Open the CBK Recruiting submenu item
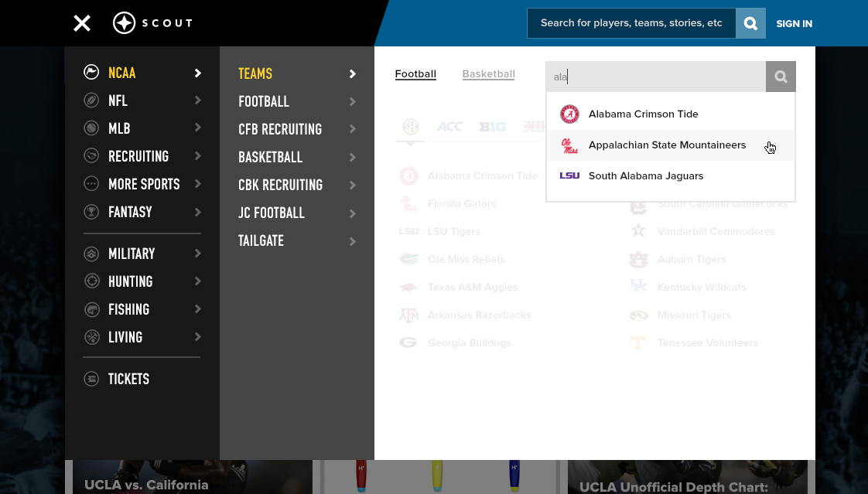Screen dimensions: 868x494 (280, 185)
